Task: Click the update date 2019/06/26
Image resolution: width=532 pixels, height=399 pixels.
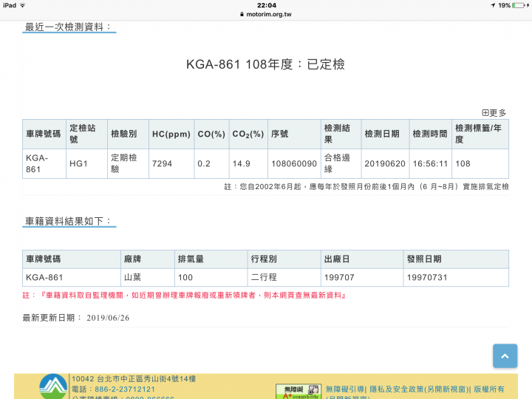Action: [x=108, y=318]
